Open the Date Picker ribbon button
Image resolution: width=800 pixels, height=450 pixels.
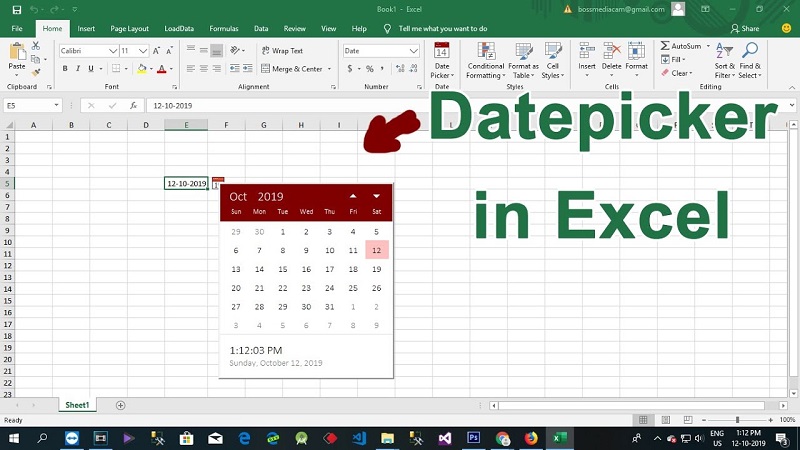(x=441, y=61)
